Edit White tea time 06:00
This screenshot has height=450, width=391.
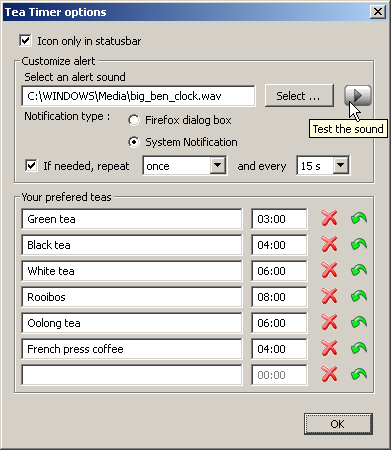(279, 271)
